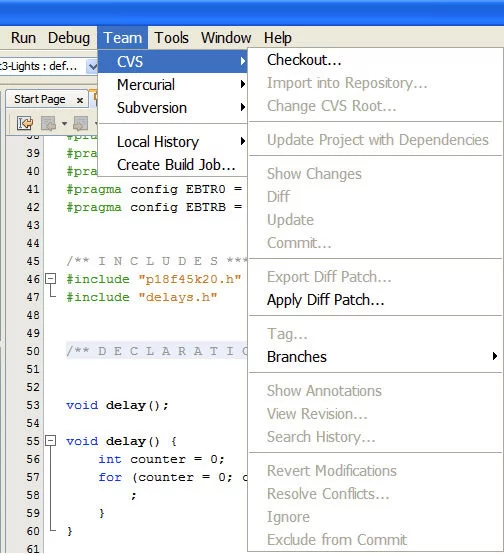Switch to the Start Page tab
Viewport: 504px width, 555px height.
pyautogui.click(x=40, y=99)
